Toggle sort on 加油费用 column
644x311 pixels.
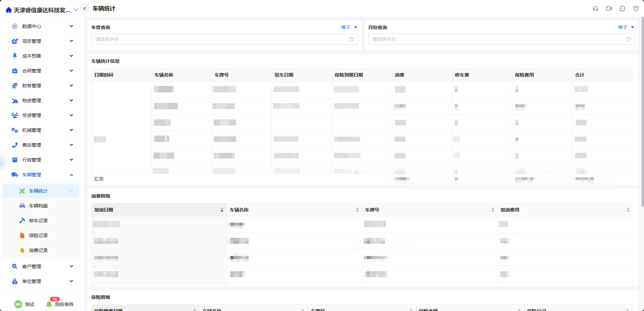point(628,210)
